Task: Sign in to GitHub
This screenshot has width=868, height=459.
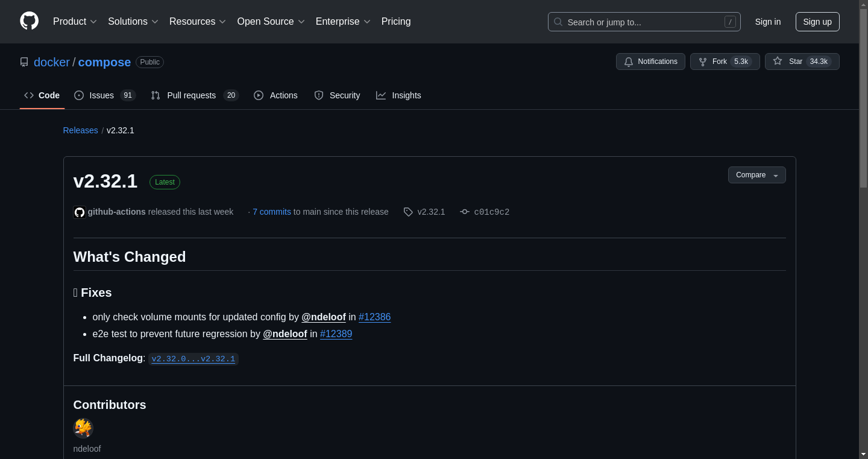Action: pyautogui.click(x=768, y=22)
